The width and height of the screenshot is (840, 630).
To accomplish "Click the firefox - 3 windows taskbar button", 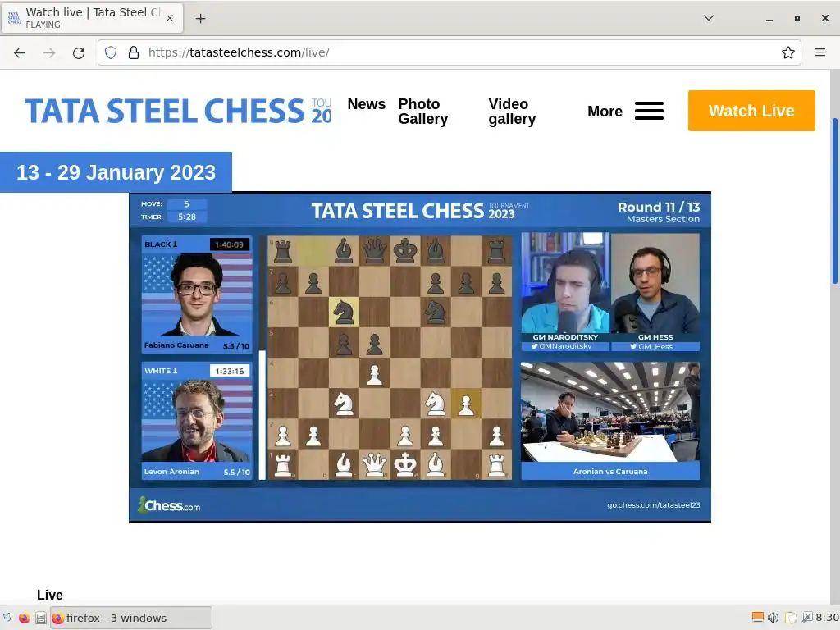I will tap(131, 618).
